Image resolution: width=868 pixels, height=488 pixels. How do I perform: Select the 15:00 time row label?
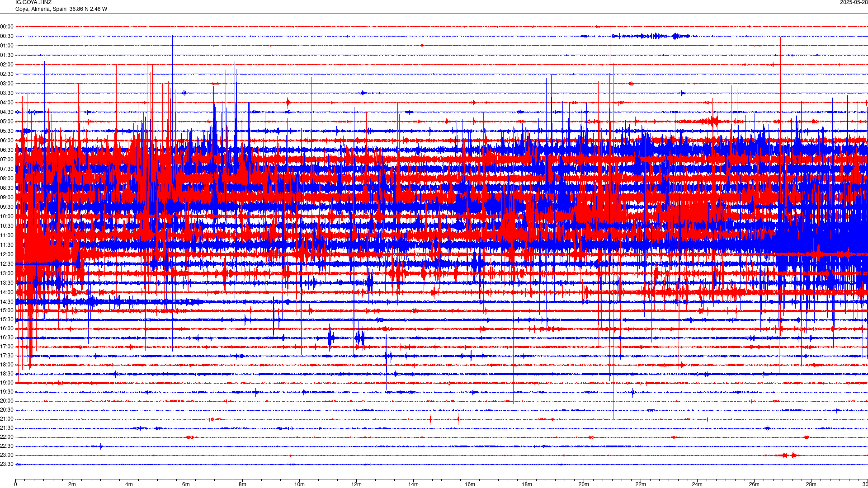click(7, 310)
